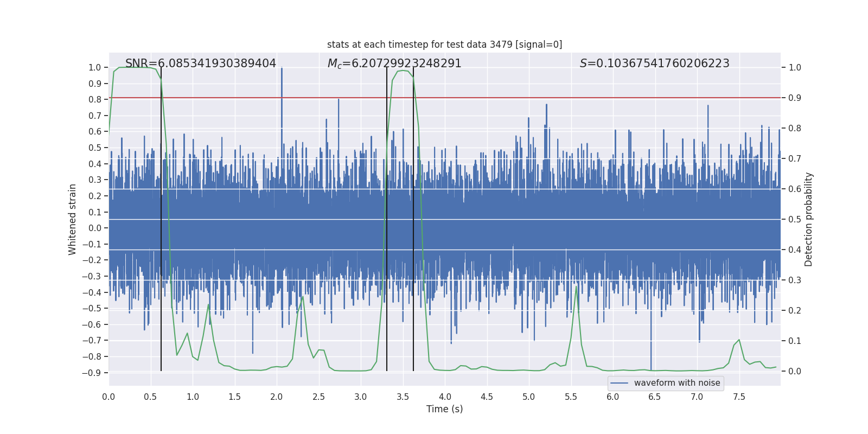The height and width of the screenshot is (434, 868).
Task: Click the first black vertical marker line
Action: pos(161,219)
